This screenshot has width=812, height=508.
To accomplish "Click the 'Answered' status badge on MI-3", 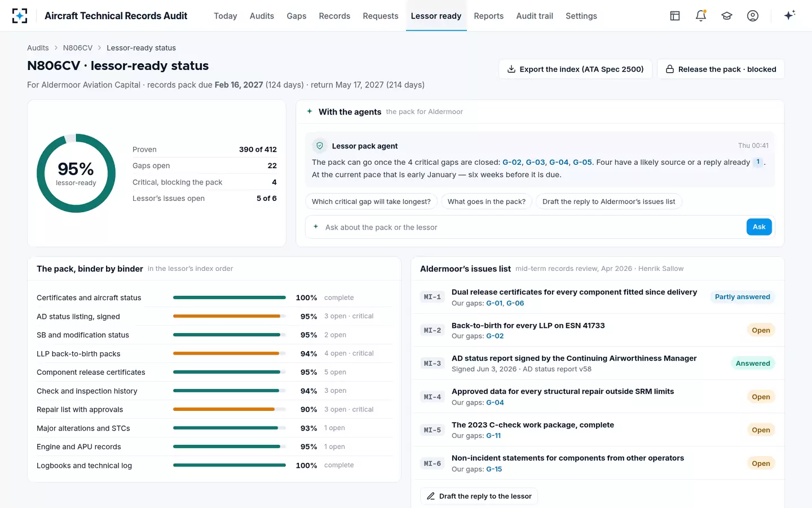I will coord(753,364).
